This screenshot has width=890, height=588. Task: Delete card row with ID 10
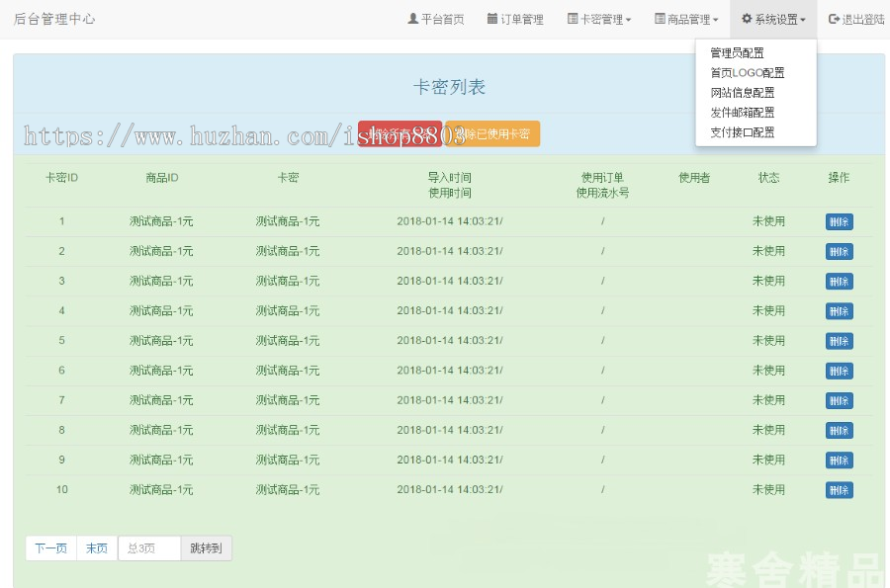click(x=839, y=490)
